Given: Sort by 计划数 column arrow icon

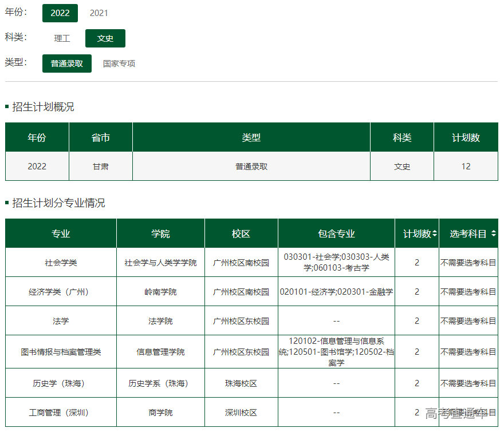Looking at the screenshot, I should pyautogui.click(x=435, y=233).
